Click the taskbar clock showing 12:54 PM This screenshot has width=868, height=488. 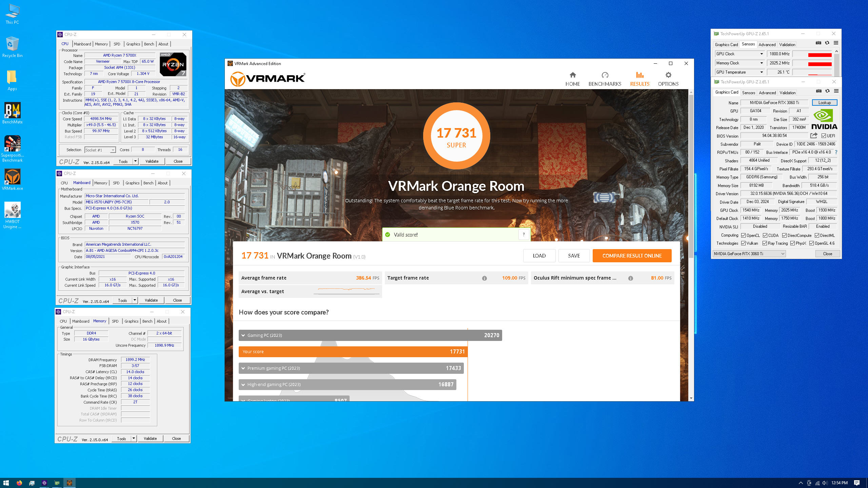point(839,483)
